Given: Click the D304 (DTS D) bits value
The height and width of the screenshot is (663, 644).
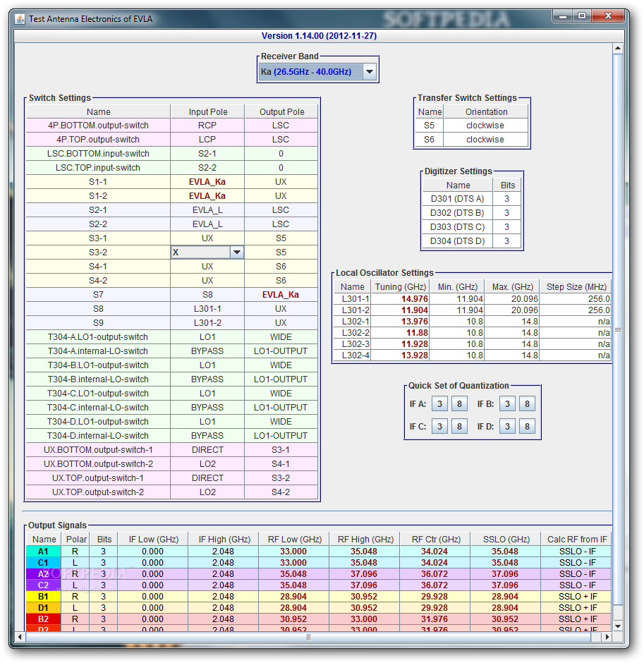Looking at the screenshot, I should (506, 241).
